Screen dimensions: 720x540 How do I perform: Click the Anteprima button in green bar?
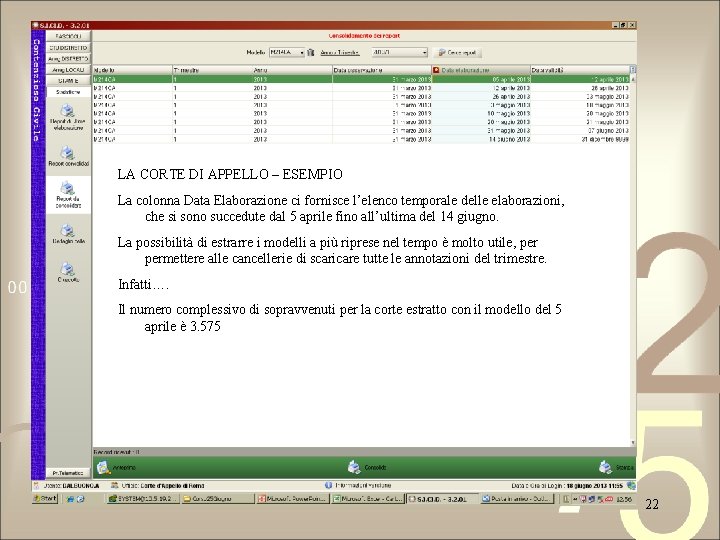[116, 467]
